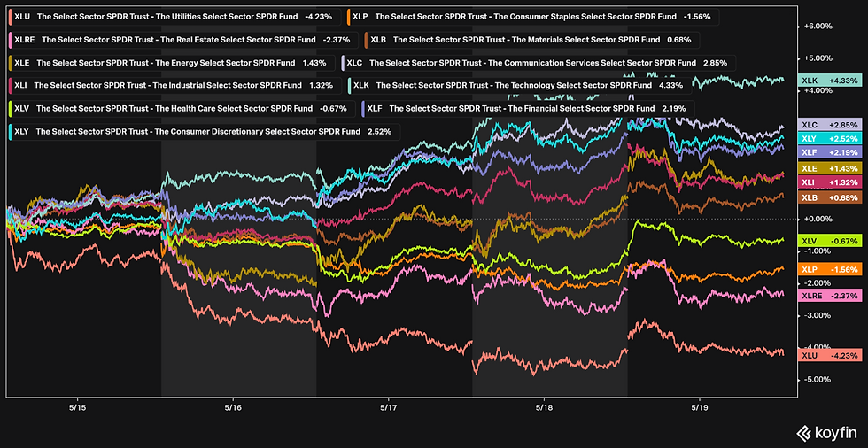Viewport: 868px width, 448px height.
Task: Select the XLB Materials legend entry
Action: (532, 40)
